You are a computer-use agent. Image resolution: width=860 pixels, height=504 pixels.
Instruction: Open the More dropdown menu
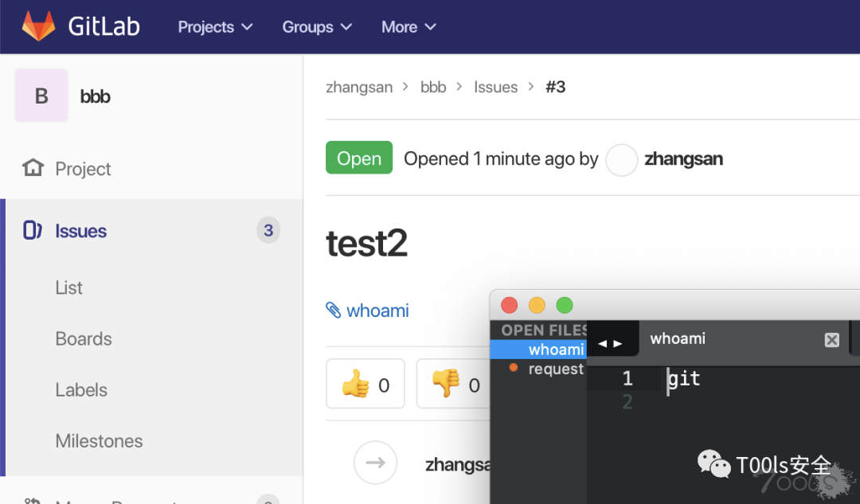[x=408, y=27]
